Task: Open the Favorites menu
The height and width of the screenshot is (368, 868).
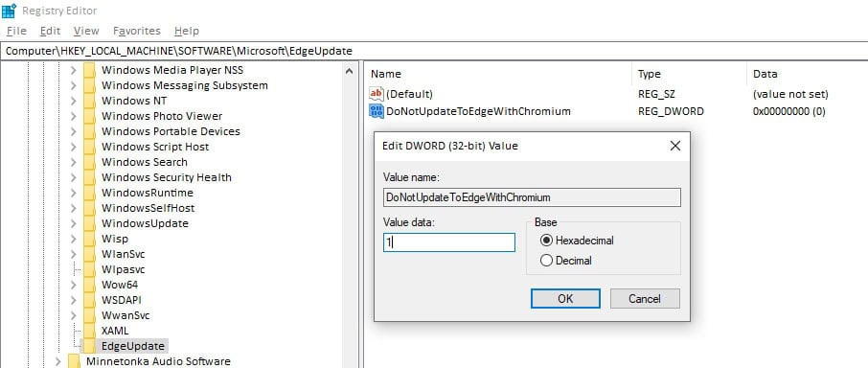Action: click(137, 31)
